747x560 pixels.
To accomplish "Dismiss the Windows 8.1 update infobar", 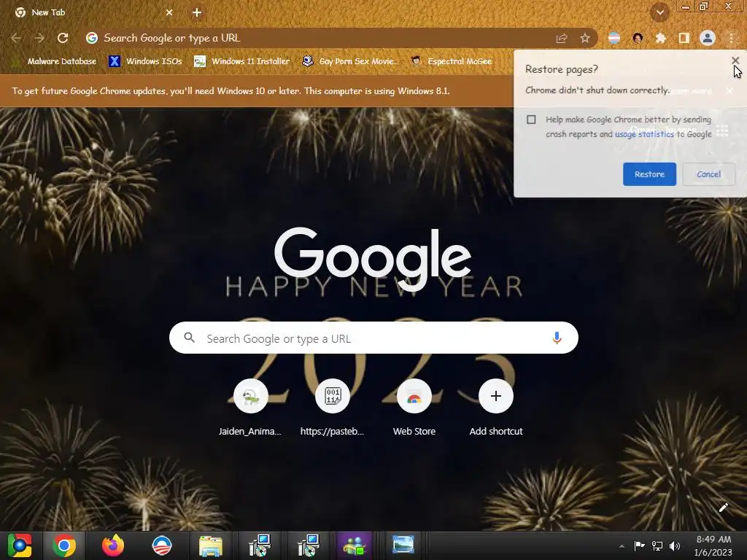I will point(729,90).
